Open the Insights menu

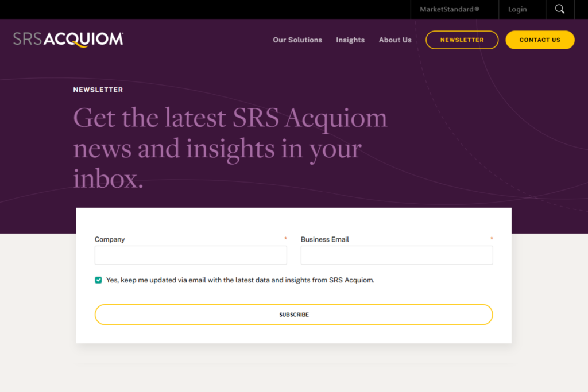[x=350, y=40]
